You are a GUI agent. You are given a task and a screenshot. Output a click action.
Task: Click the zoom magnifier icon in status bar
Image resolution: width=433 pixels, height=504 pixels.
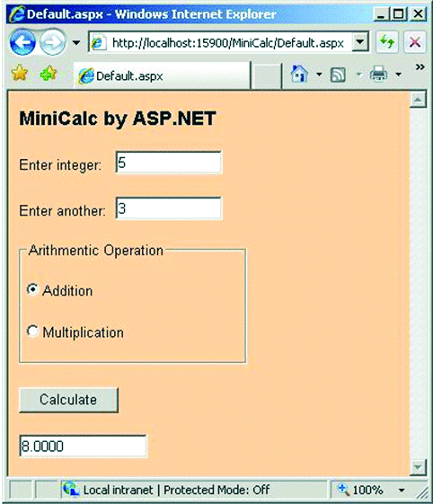coord(343,490)
